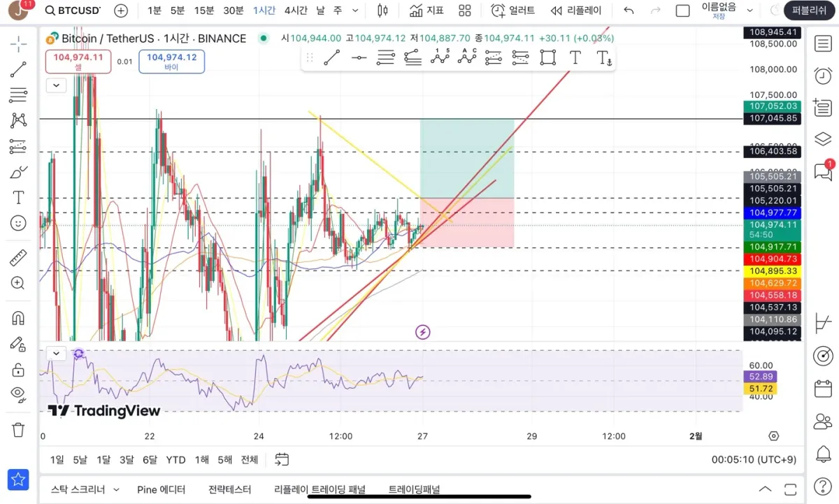839x504 pixels.
Task: Click the trash can remove drawings icon
Action: point(18,429)
